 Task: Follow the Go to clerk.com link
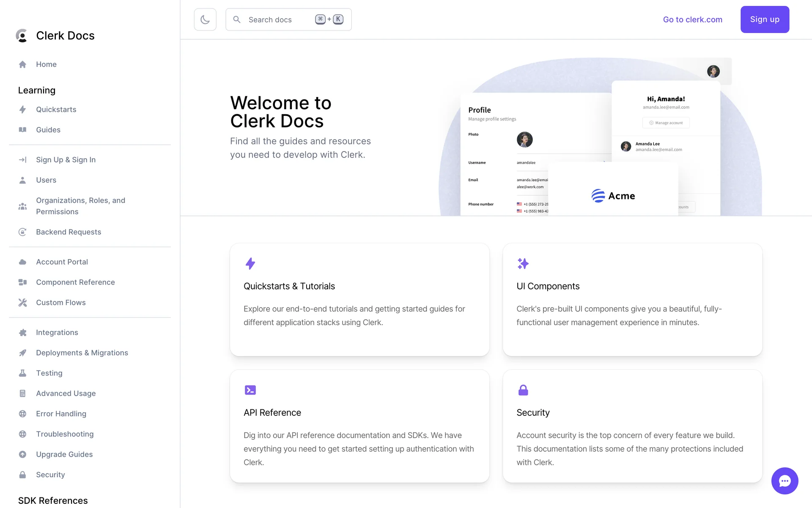692,19
